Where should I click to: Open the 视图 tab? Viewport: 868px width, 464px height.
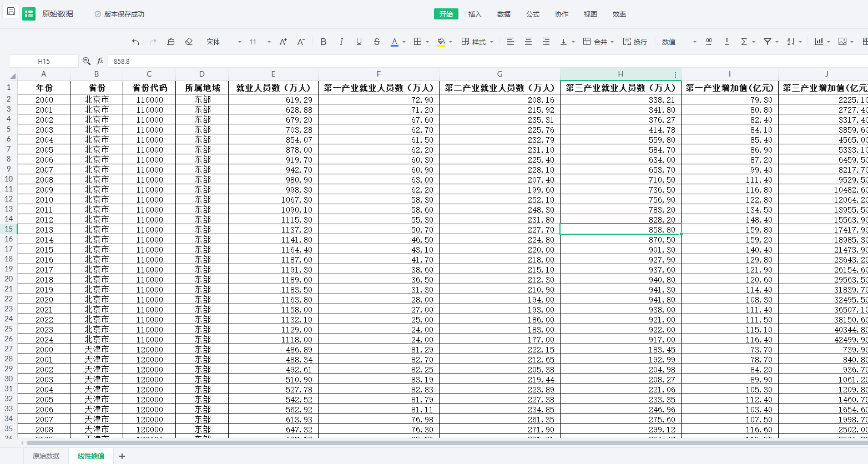(591, 14)
